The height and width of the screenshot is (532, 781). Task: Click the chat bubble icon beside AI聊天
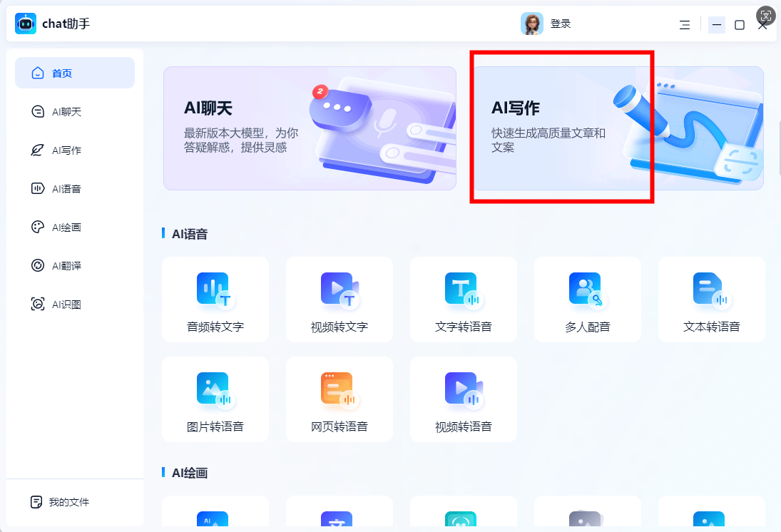(38, 111)
